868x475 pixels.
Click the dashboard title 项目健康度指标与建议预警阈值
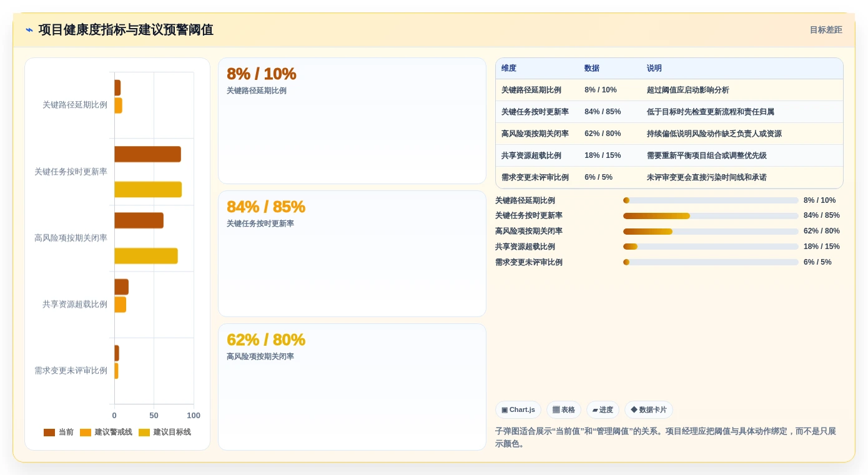pos(126,30)
